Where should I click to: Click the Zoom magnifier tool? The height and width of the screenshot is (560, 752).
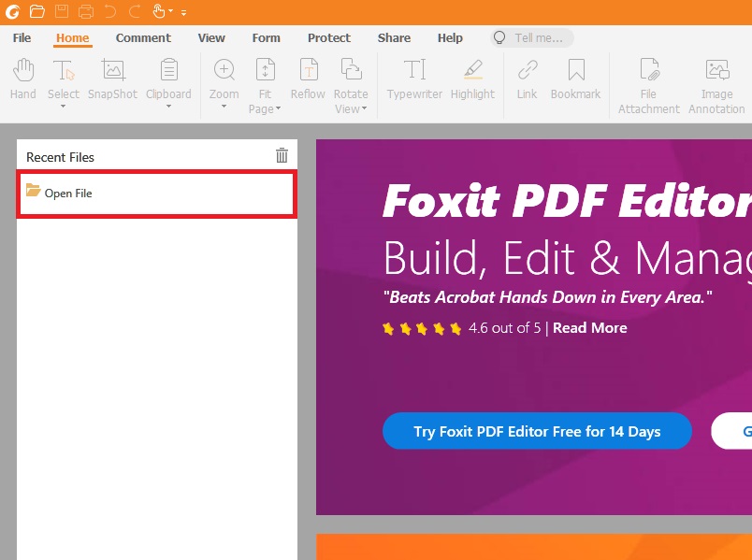(224, 79)
